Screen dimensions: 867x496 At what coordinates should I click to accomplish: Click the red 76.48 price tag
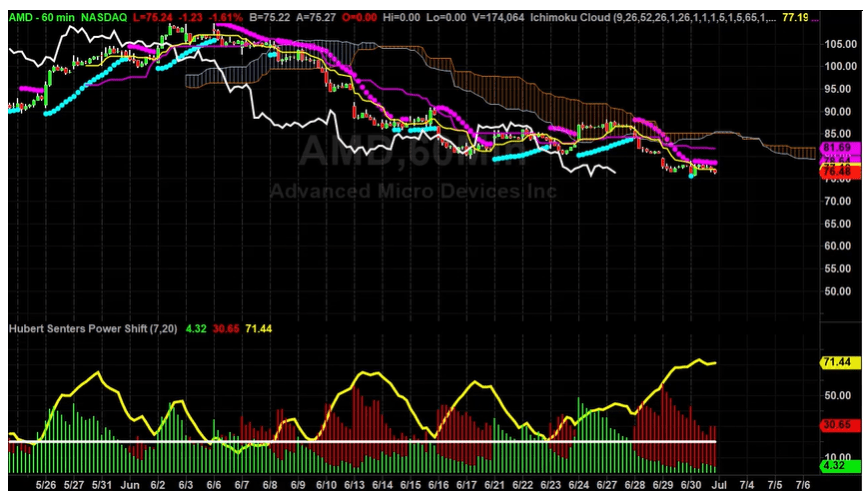coord(839,172)
